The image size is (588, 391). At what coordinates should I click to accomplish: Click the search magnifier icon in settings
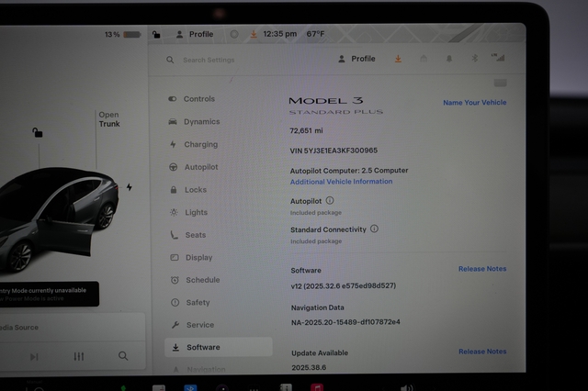click(x=170, y=60)
